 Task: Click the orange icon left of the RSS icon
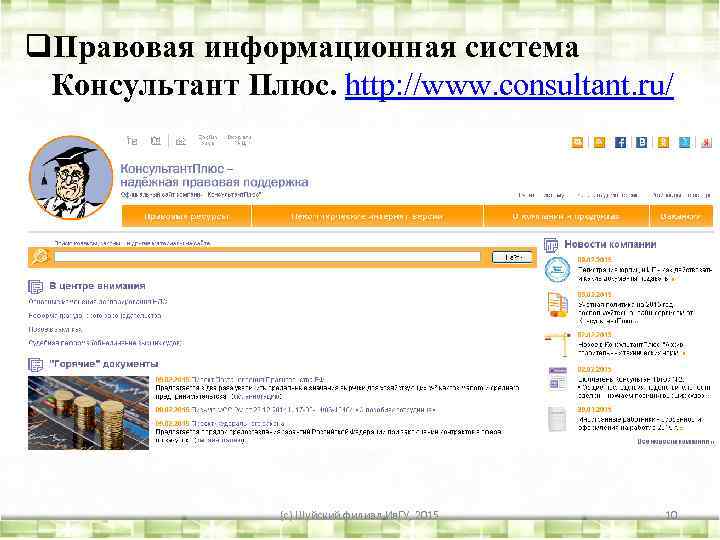pyautogui.click(x=578, y=142)
